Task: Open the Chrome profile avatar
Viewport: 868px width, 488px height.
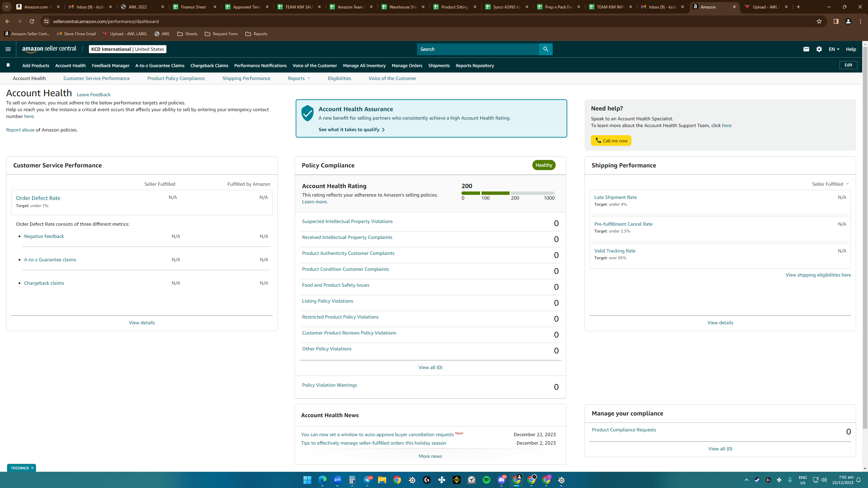Action: tap(848, 21)
